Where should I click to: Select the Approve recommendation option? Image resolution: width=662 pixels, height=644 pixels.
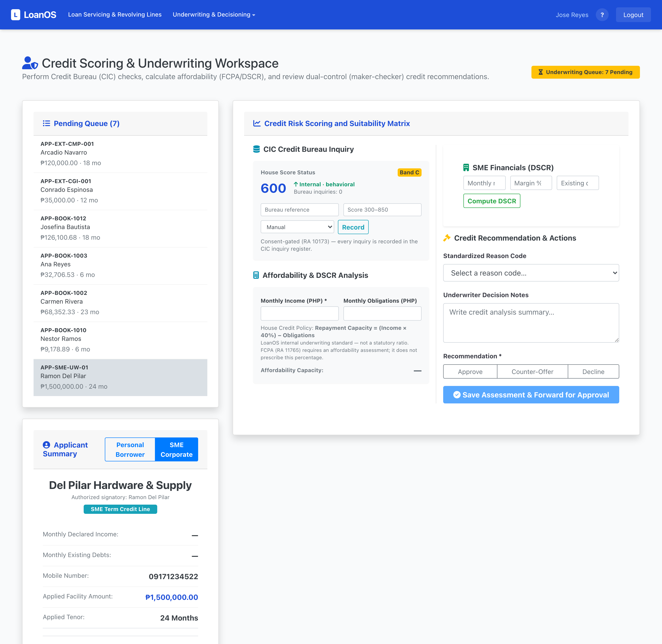pos(470,371)
